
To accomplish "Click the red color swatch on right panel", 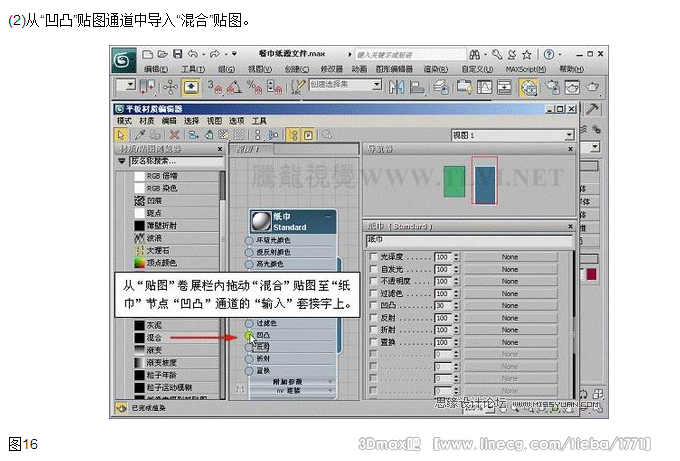I will click(592, 273).
